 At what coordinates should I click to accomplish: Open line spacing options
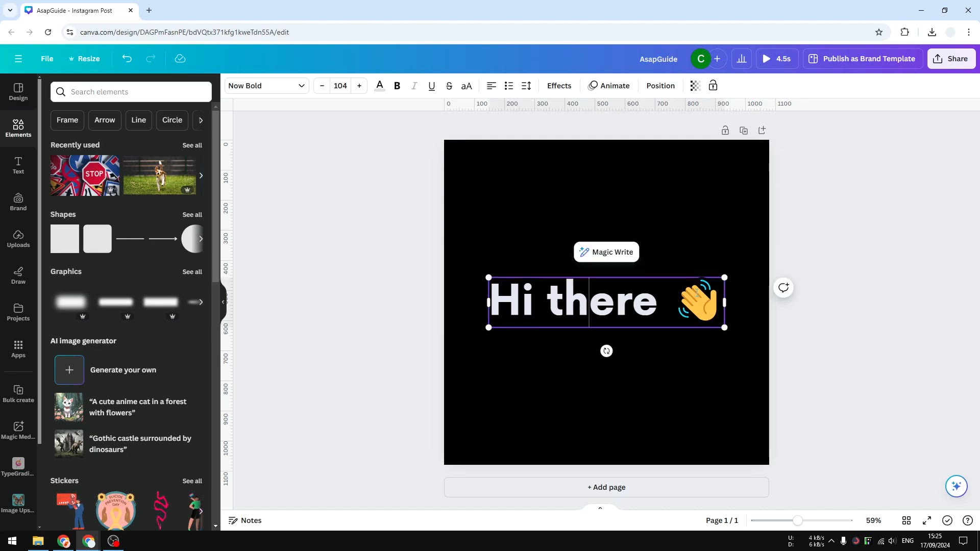point(526,86)
